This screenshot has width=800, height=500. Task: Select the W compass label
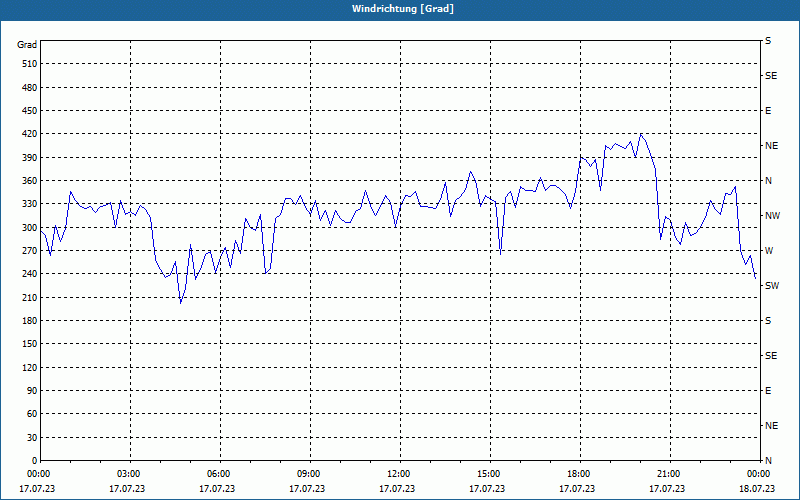click(769, 251)
